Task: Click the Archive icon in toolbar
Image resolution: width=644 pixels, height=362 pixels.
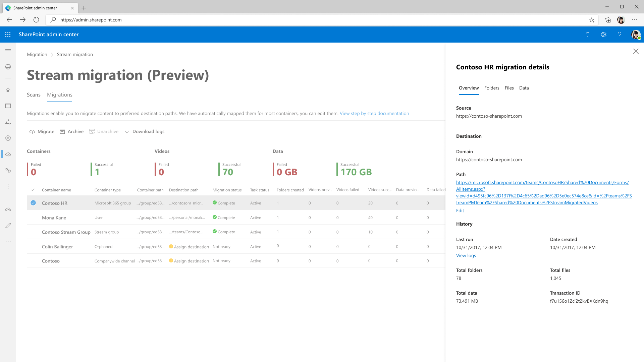Action: [63, 131]
